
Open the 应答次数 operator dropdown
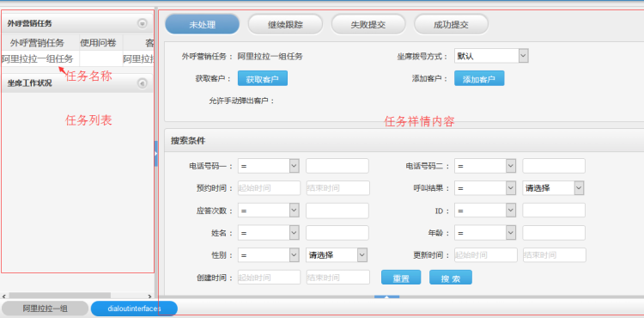[269, 211]
